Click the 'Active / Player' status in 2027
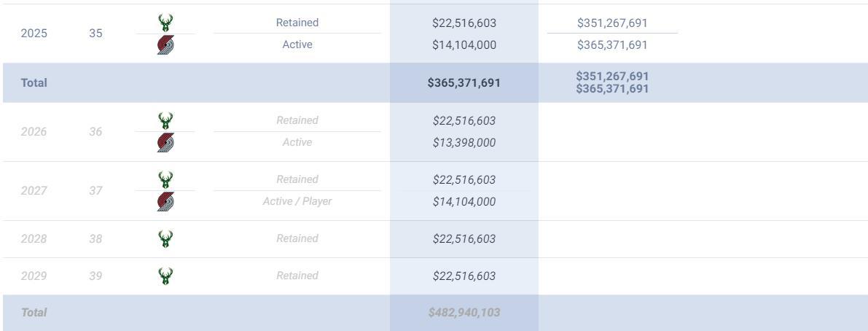 (x=297, y=201)
